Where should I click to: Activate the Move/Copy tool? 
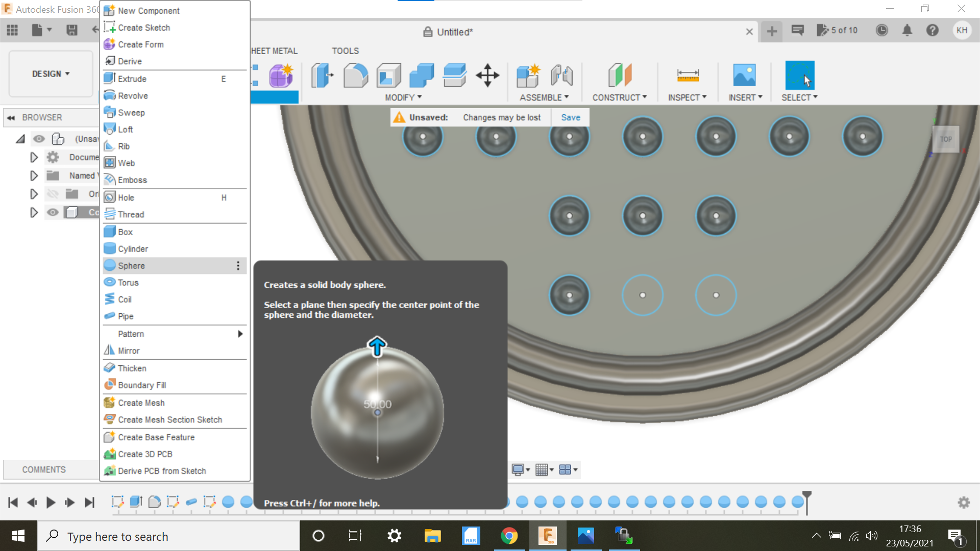(488, 75)
